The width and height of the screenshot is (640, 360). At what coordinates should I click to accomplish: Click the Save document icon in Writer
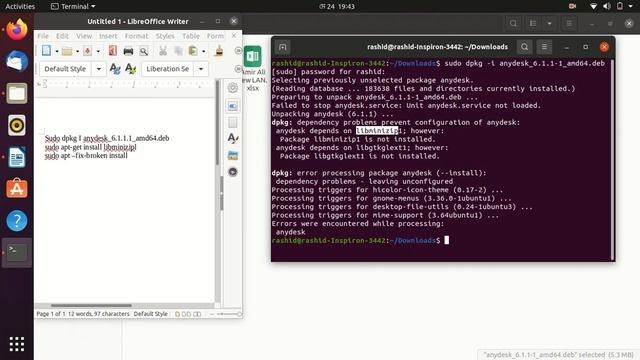click(87, 51)
